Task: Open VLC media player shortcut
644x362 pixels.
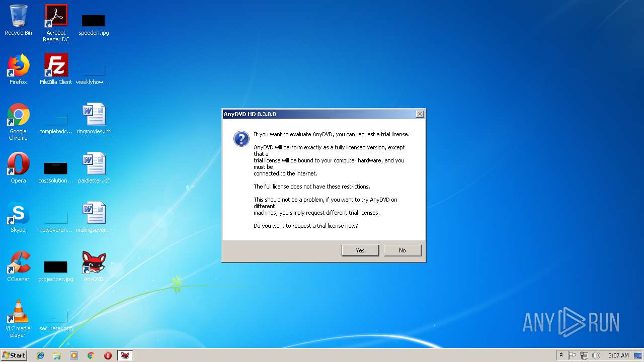Action: (x=18, y=319)
